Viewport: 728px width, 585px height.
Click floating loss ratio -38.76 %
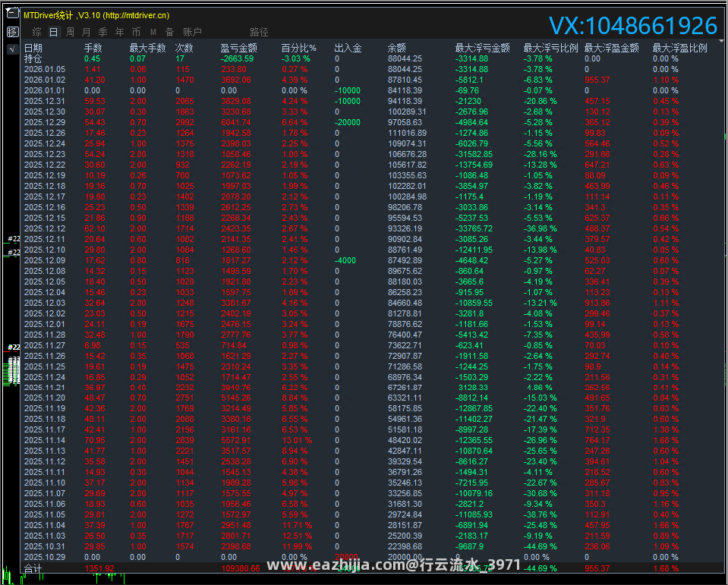coord(540,514)
